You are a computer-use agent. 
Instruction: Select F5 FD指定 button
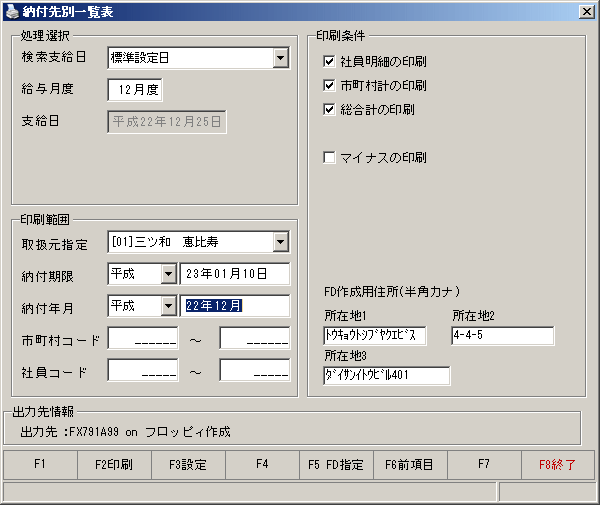tap(336, 464)
